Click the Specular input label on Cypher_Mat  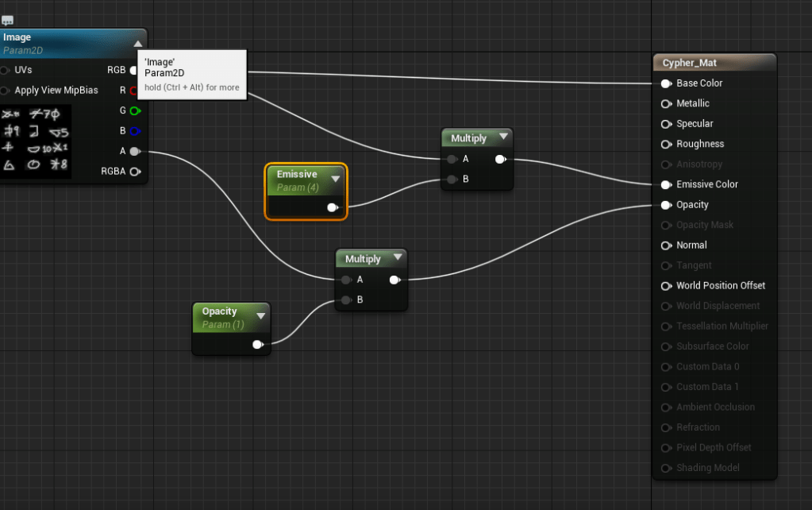695,124
